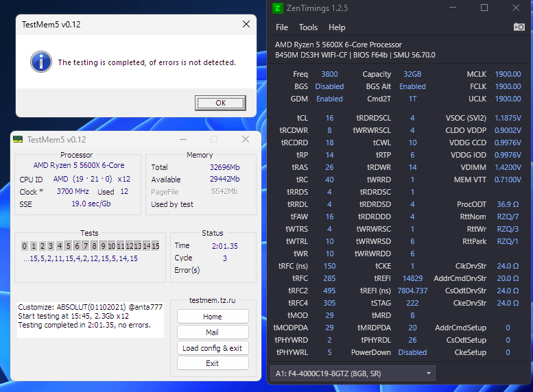
Task: Minimize the TestMem5 main window
Action: pyautogui.click(x=183, y=139)
